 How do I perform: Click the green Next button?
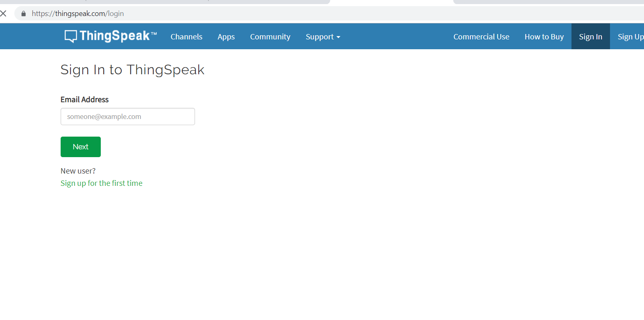click(x=81, y=147)
